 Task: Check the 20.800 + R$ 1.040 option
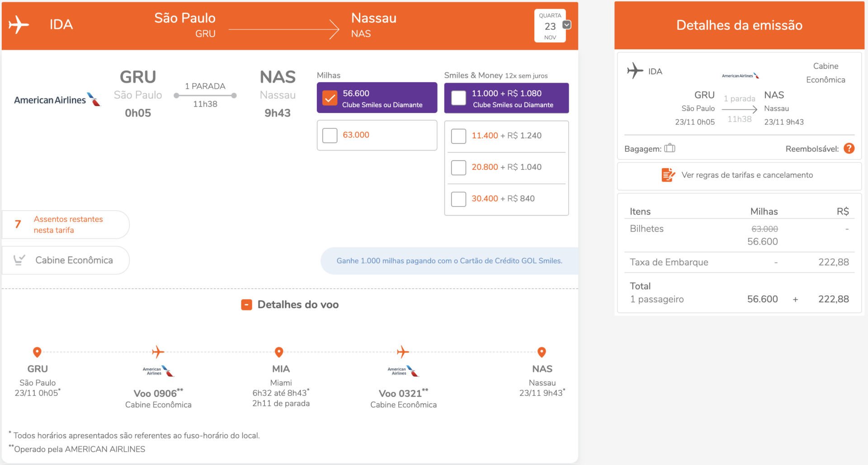coord(458,168)
